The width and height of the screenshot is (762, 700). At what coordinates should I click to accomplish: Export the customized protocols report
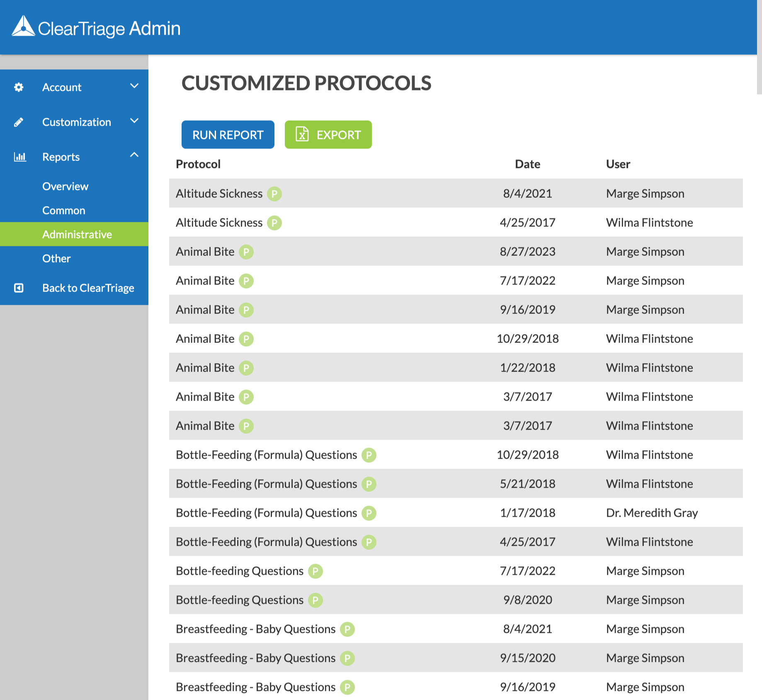328,134
